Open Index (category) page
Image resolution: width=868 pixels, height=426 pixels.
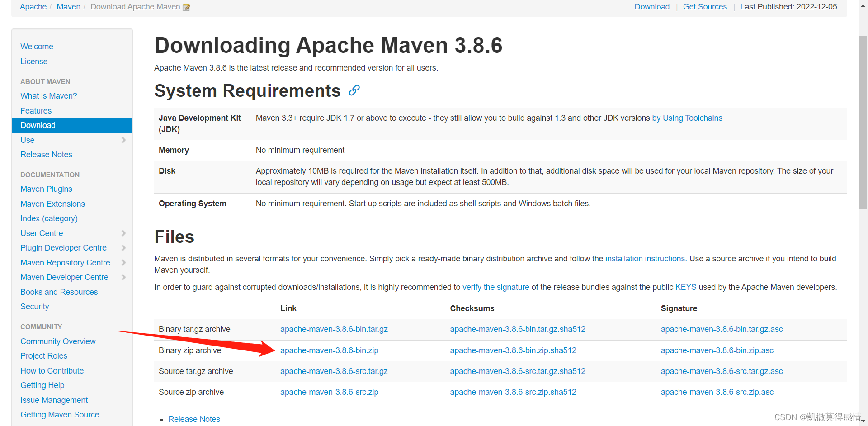click(x=49, y=218)
